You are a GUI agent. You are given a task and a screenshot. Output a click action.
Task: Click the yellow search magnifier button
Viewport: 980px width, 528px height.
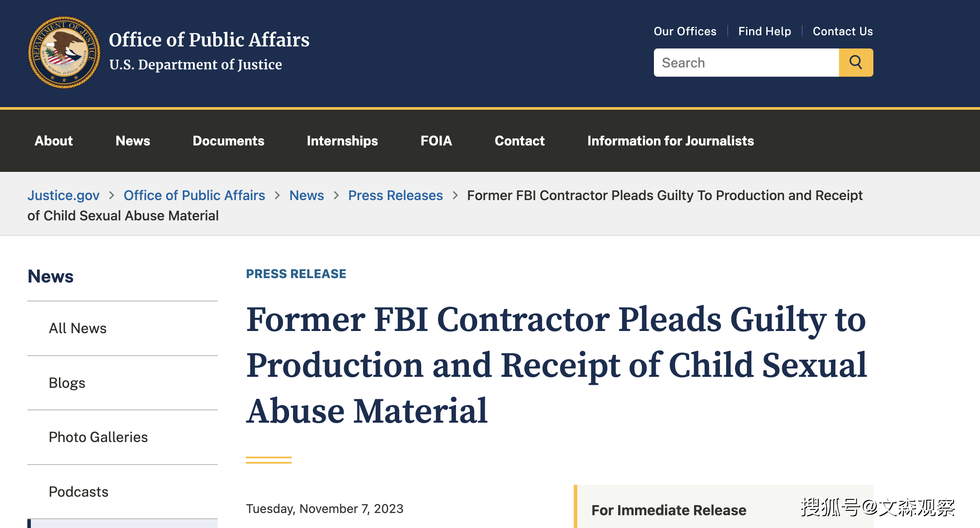coord(856,63)
